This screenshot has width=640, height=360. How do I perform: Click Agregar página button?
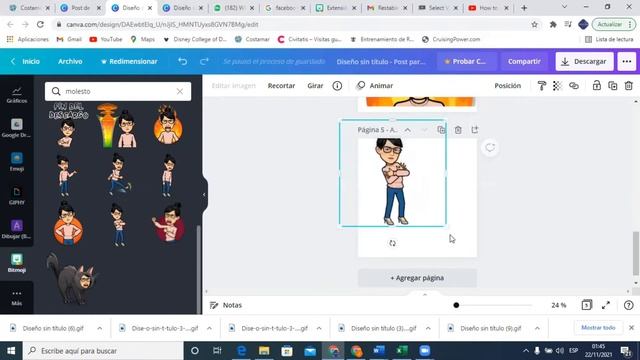(417, 278)
